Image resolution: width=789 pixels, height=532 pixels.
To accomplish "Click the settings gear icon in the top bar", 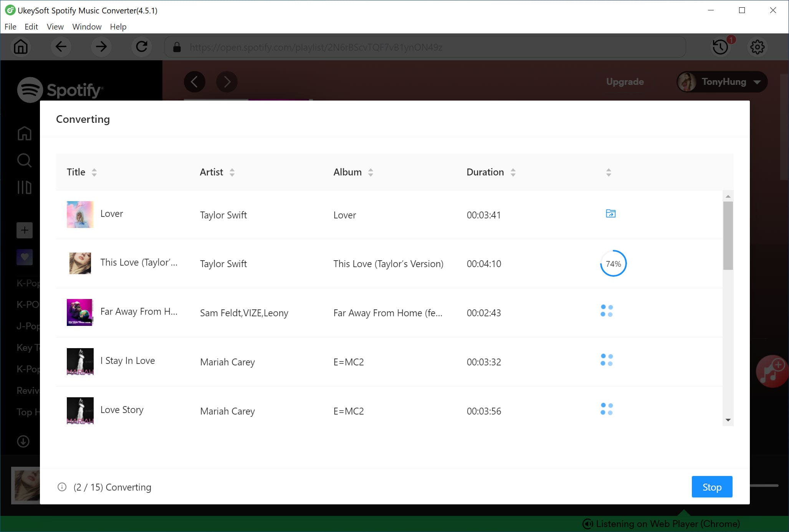I will (757, 47).
